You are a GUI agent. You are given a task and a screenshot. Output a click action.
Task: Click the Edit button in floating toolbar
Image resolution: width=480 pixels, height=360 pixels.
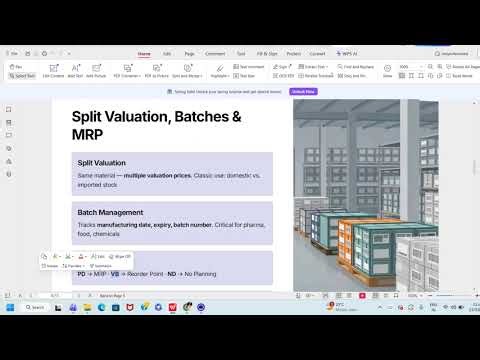(98, 257)
